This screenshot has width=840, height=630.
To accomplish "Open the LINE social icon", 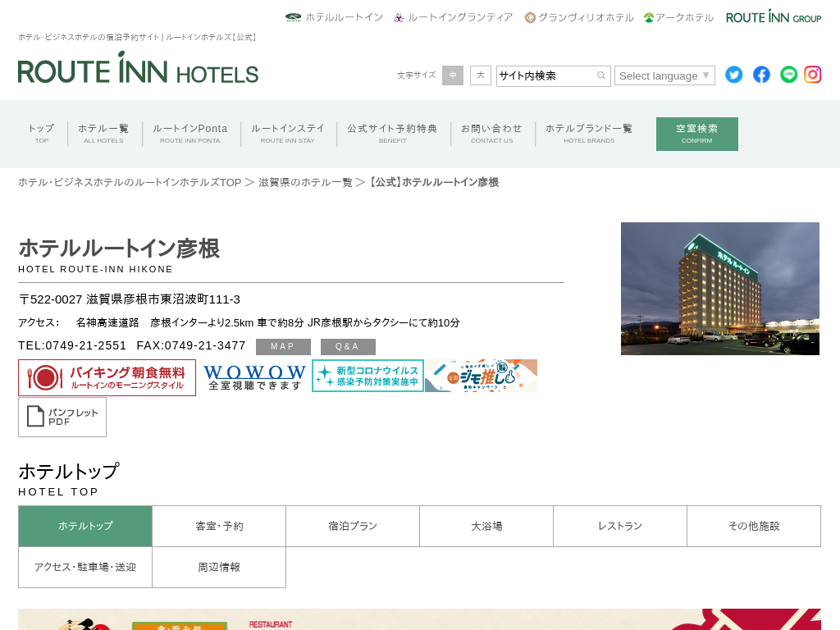I will [788, 75].
